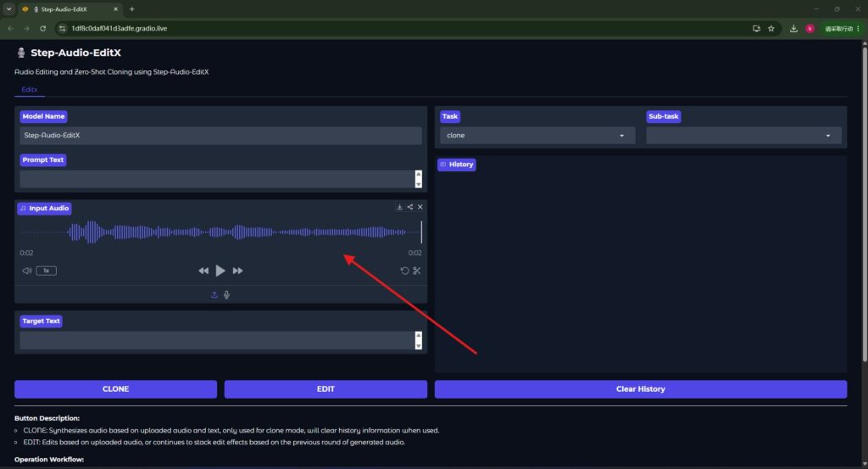Focus the Prompt Text field
This screenshot has height=469, width=868.
pyautogui.click(x=217, y=179)
